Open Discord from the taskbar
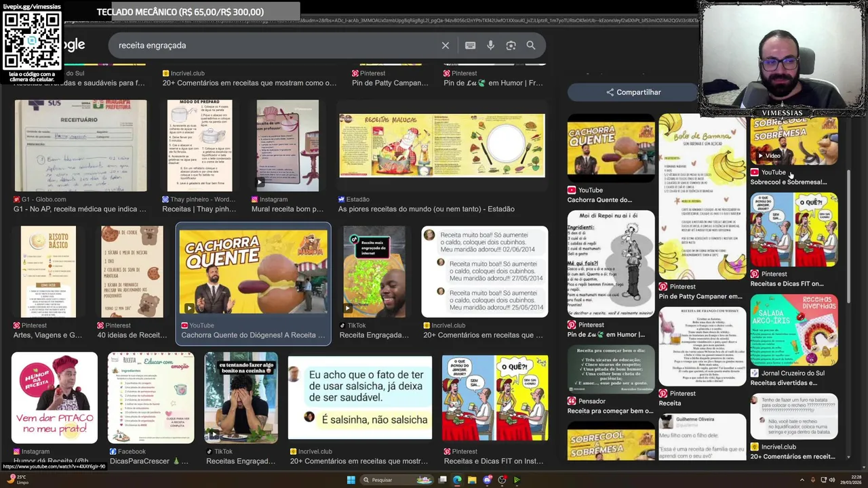The image size is (868, 488). pos(487,480)
